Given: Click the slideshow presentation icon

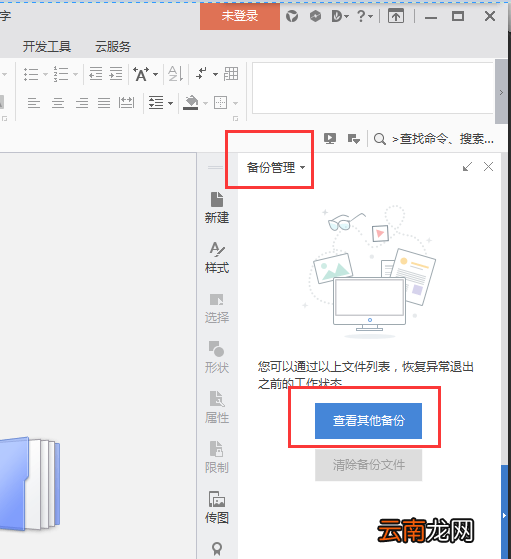Looking at the screenshot, I should pos(330,139).
